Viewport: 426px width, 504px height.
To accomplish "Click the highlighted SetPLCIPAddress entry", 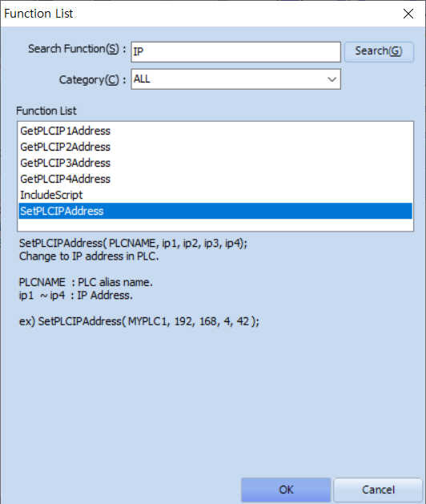I will click(215, 211).
